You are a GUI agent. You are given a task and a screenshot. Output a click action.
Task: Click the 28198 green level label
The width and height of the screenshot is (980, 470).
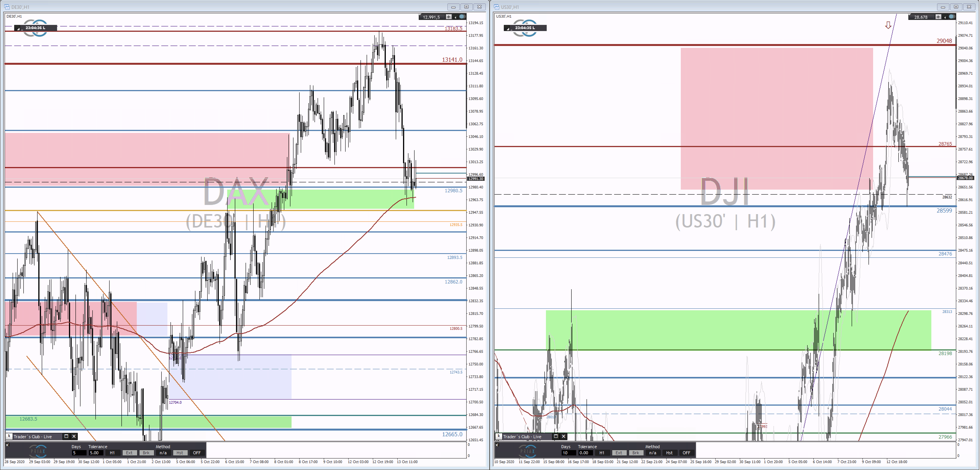pyautogui.click(x=945, y=353)
